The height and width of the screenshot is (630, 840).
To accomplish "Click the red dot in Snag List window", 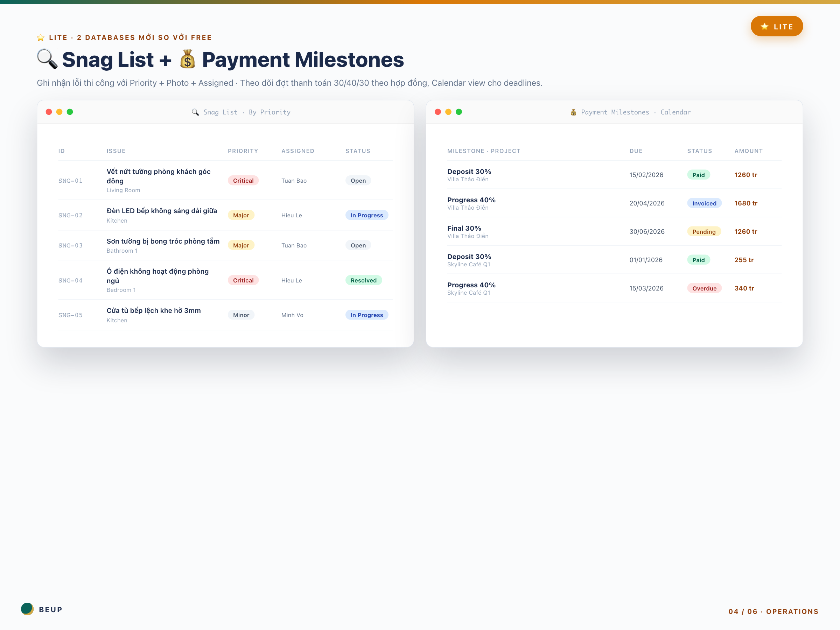I will pos(49,112).
